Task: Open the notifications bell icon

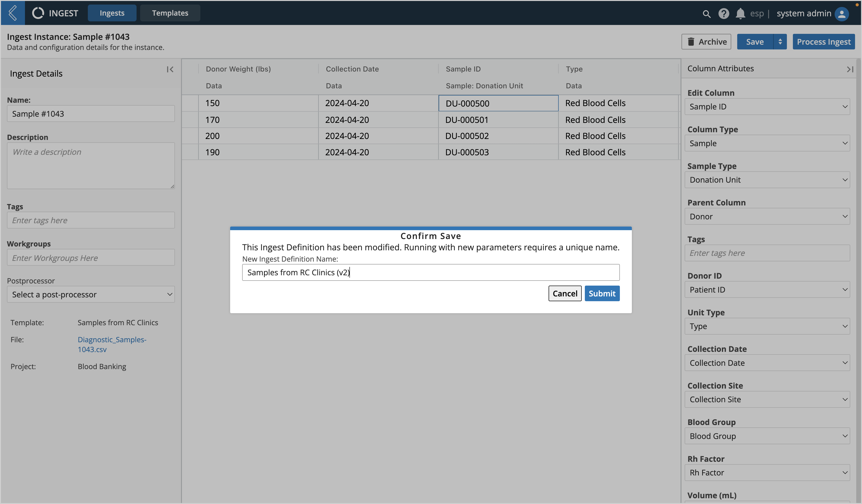Action: pos(740,14)
